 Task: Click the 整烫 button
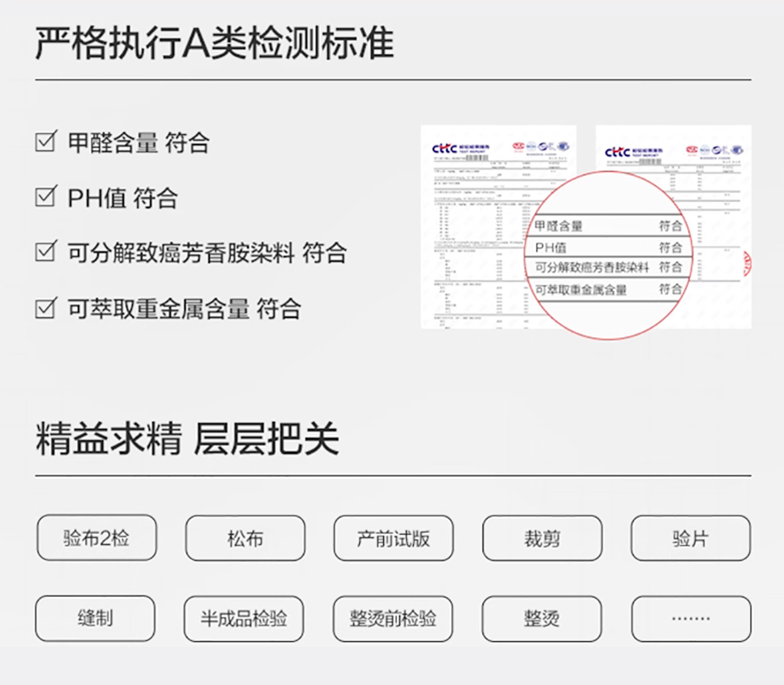click(542, 619)
